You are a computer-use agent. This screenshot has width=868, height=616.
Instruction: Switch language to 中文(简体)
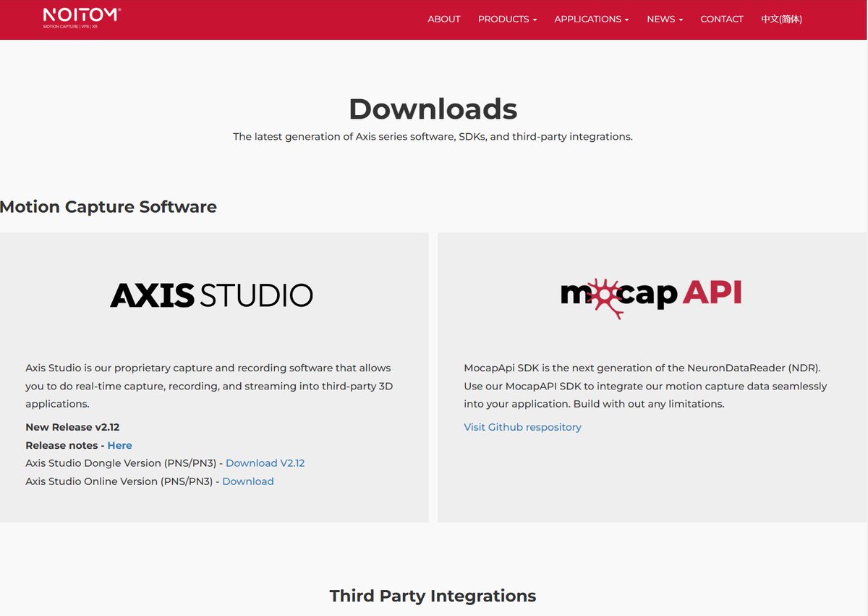[781, 20]
